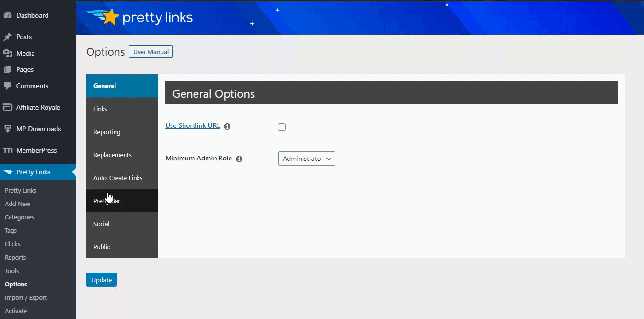Open the Social options tab
The width and height of the screenshot is (644, 319).
tap(102, 224)
